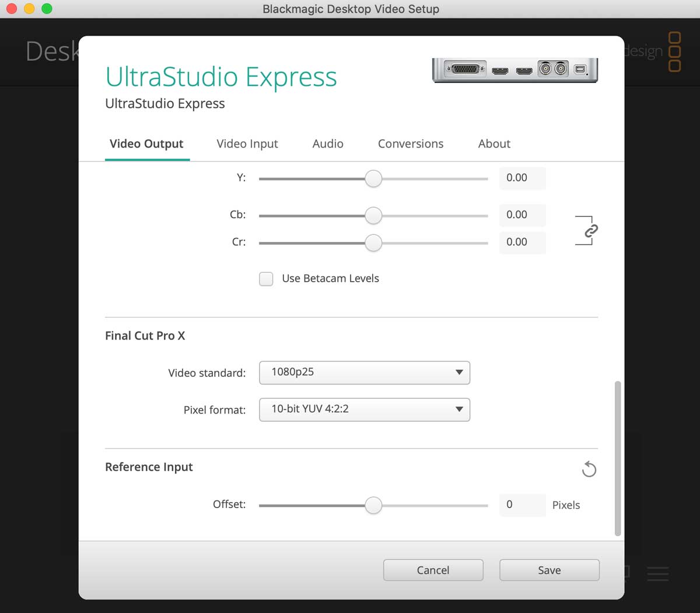The width and height of the screenshot is (700, 613).
Task: Click the Reference Input Offset slider handle
Action: click(x=373, y=505)
